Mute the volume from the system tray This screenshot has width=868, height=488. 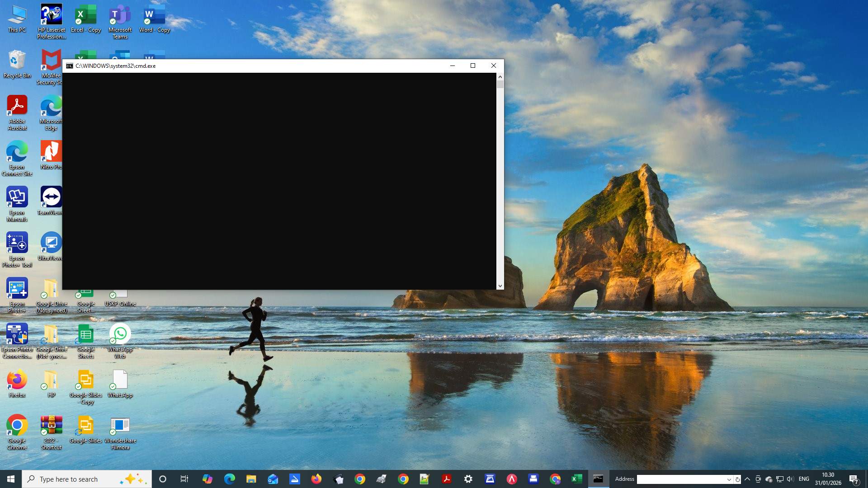point(790,479)
